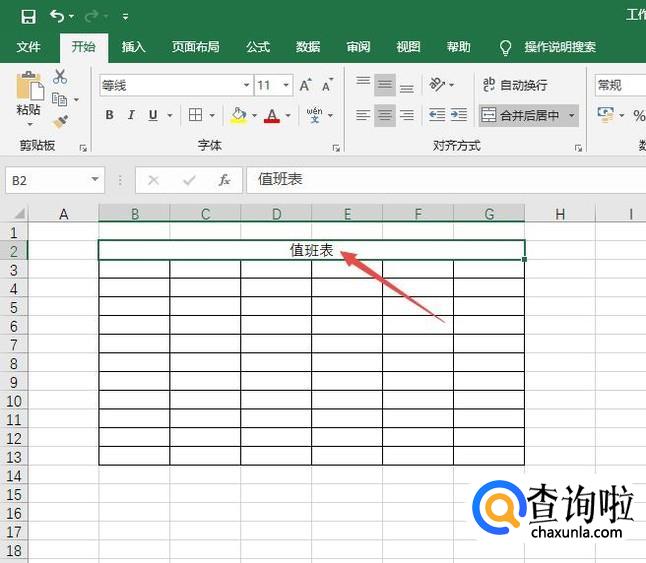Apply cell borders with the borders icon

pos(195,114)
